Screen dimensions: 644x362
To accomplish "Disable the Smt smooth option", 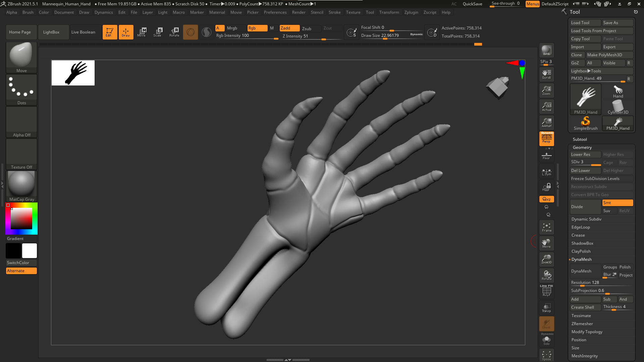I will click(x=617, y=203).
